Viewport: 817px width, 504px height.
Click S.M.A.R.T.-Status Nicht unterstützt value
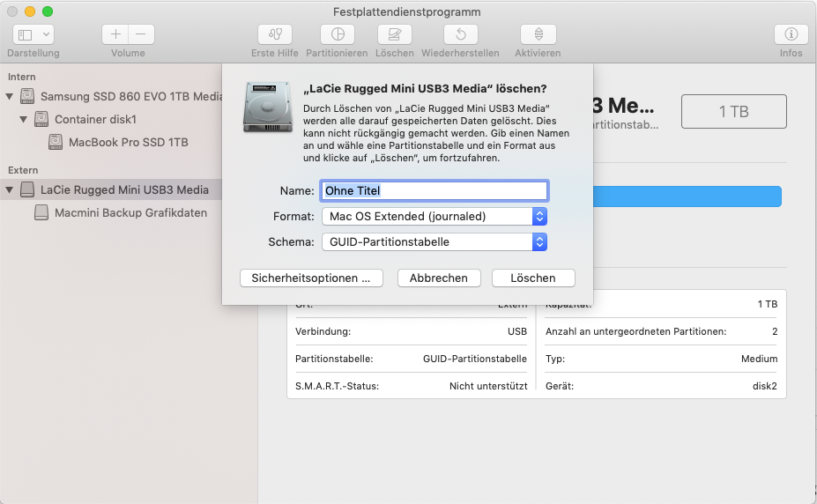488,386
